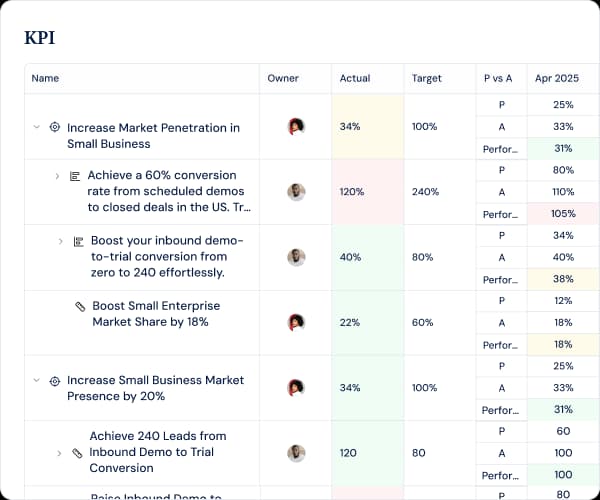Select the 100 performance cell for Achieve 240 Leads
The image size is (600, 500).
pos(563,475)
